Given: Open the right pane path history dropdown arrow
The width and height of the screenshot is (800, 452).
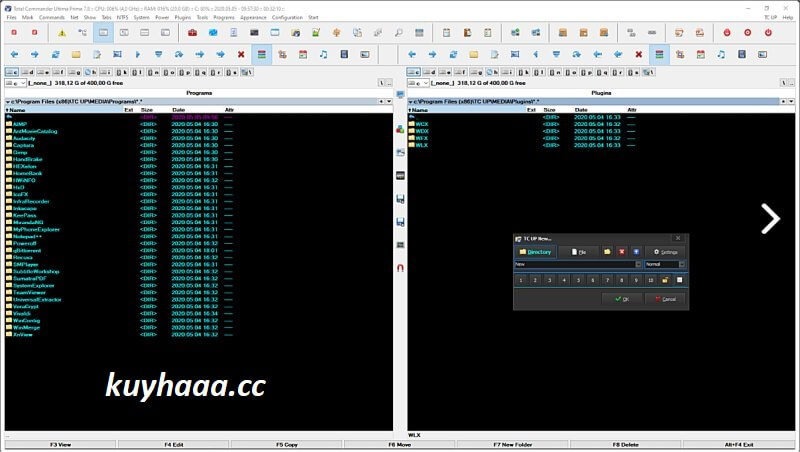Looking at the screenshot, I should [791, 102].
